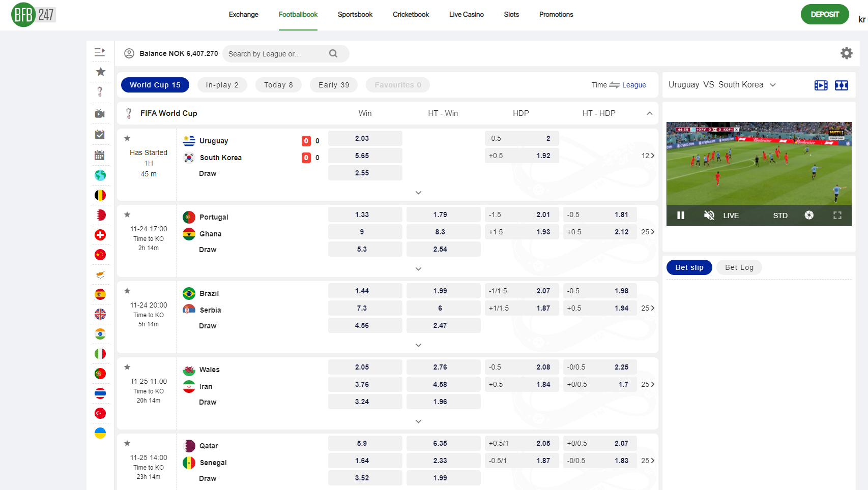Favourite the Portugal vs Ghana match
Screen dimensions: 868x490
pyautogui.click(x=128, y=215)
